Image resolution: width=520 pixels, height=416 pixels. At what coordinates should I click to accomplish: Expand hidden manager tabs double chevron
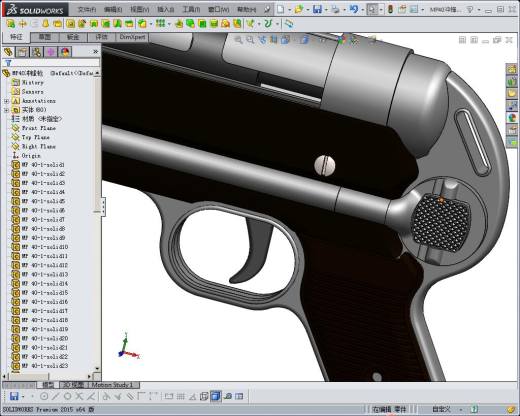click(x=96, y=52)
